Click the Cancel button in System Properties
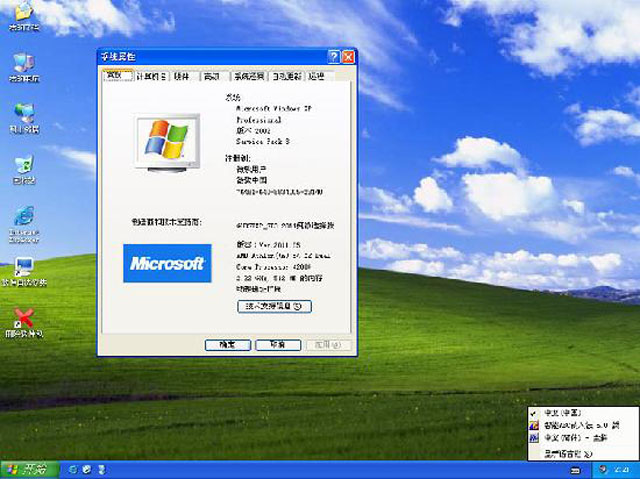This screenshot has width=640, height=479. coord(278,345)
